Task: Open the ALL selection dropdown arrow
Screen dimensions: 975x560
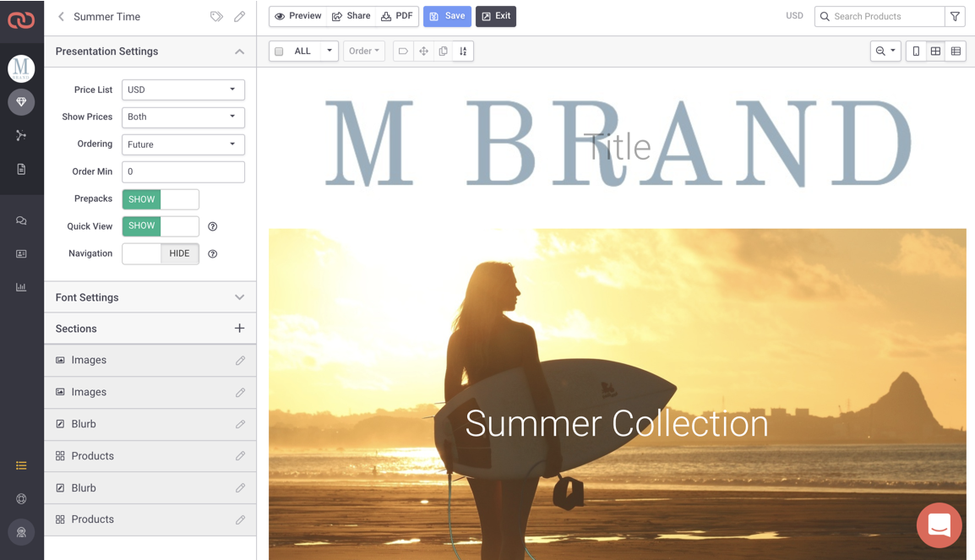Action: pos(329,51)
